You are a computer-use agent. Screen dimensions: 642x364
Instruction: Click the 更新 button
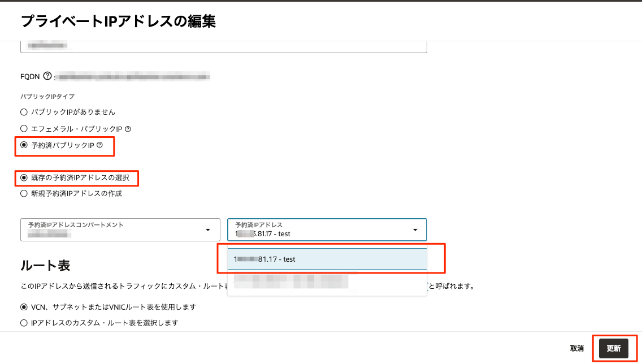(x=613, y=348)
